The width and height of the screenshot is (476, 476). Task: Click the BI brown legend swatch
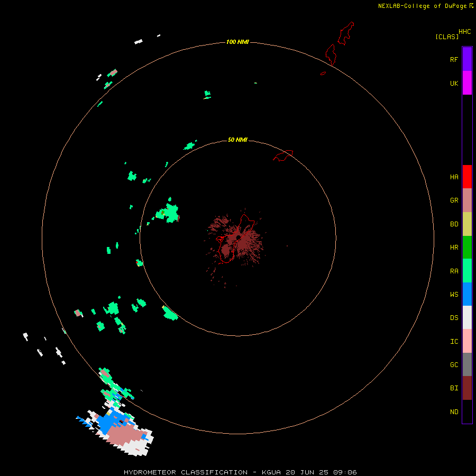point(467,388)
